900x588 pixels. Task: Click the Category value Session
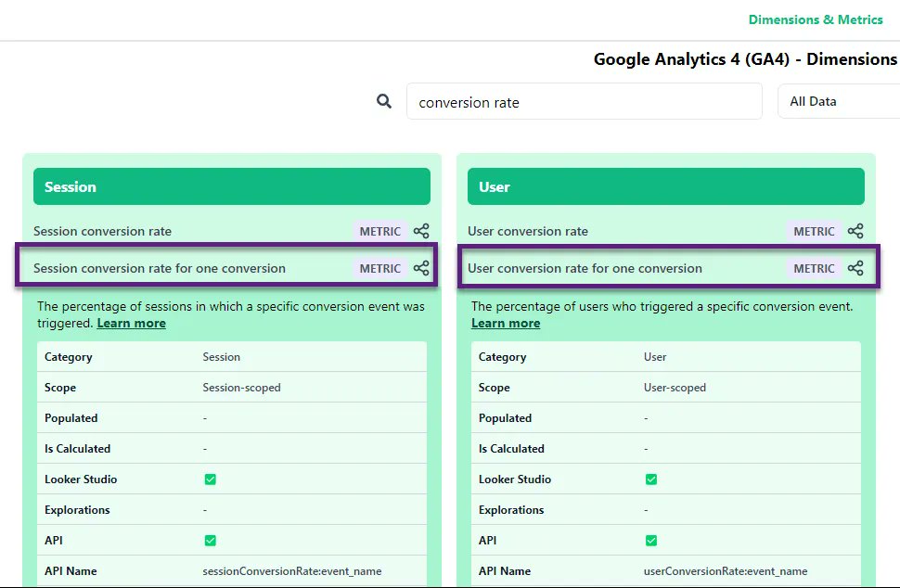click(x=221, y=357)
